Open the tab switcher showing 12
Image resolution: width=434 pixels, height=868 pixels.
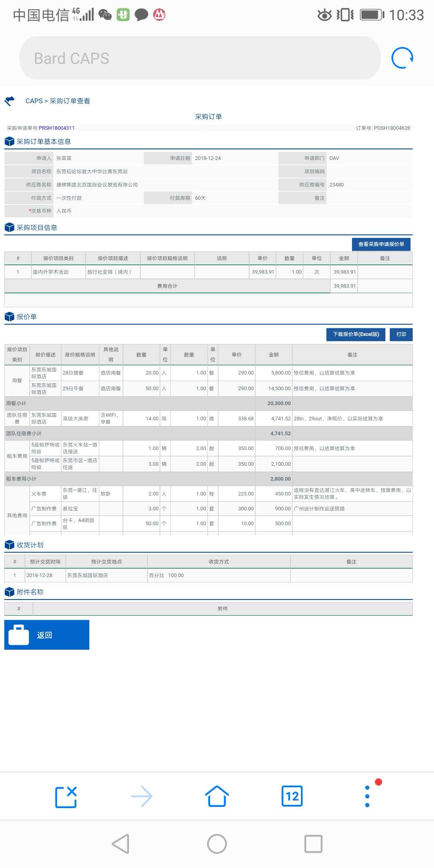[292, 796]
